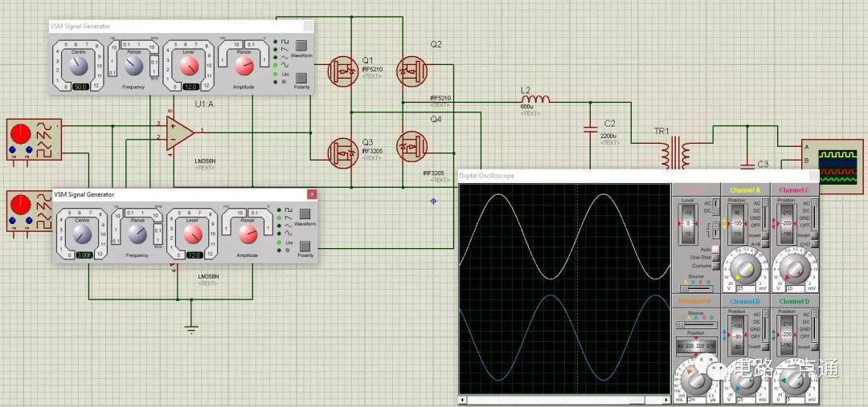Toggle the oscilloscope Auto trigger button
The height and width of the screenshot is (407, 868).
click(x=715, y=249)
